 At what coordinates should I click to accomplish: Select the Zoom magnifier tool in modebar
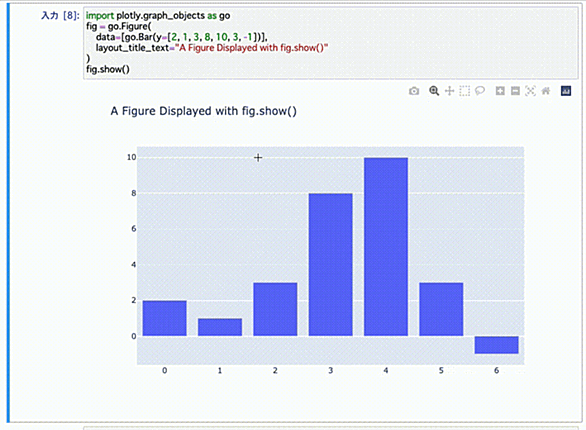tap(434, 91)
